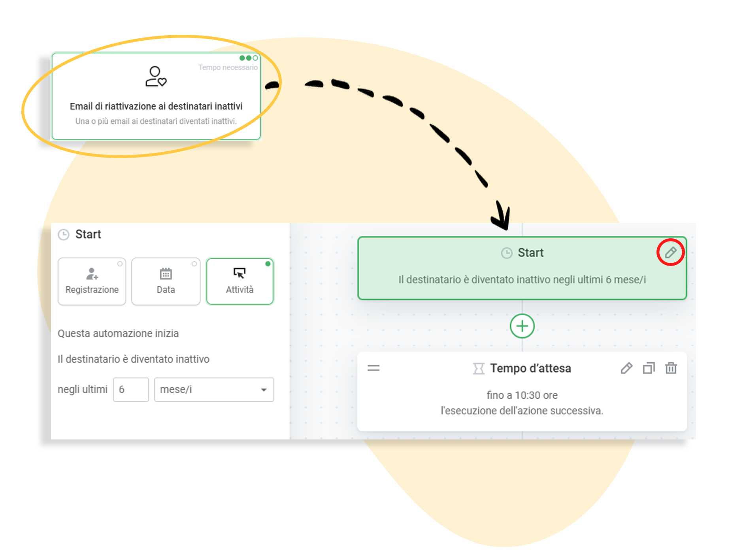Click the cursor icon in the Attività tile

coord(240,273)
